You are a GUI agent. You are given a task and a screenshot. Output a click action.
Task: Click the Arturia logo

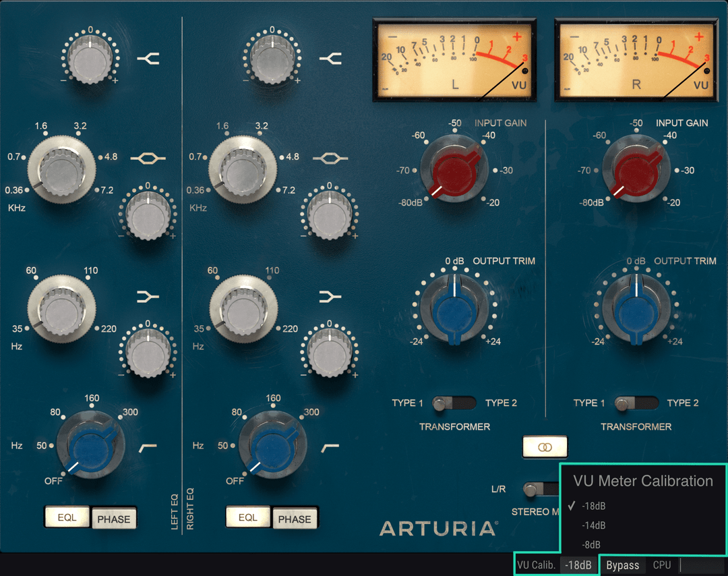[439, 529]
